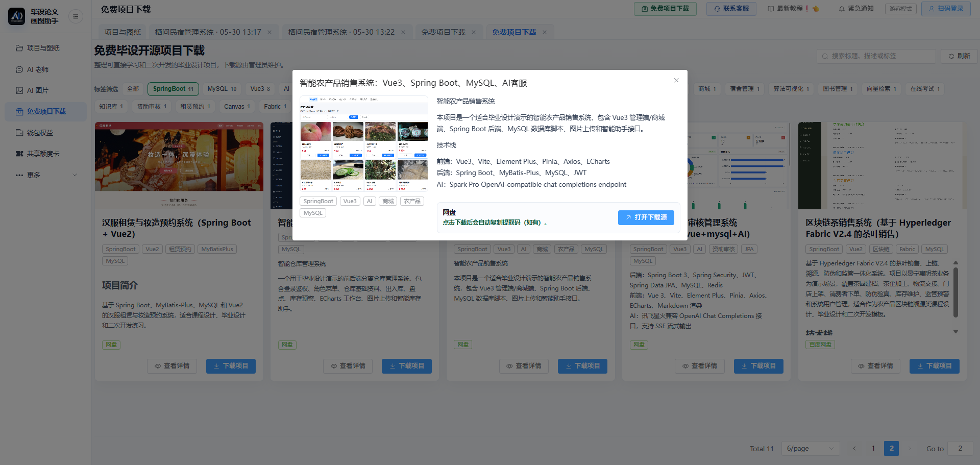Click 查看详情 on the 区块链茶销售系统 card
The image size is (980, 465).
pyautogui.click(x=876, y=366)
